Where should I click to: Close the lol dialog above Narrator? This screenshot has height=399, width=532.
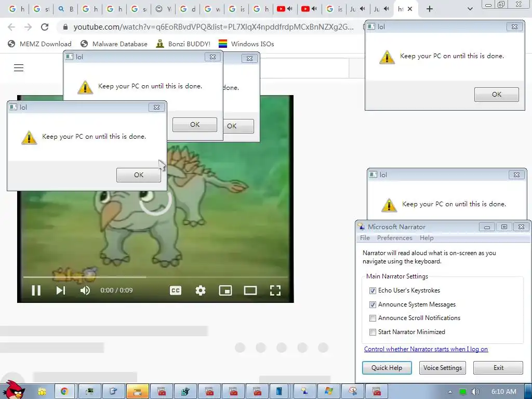516,175
